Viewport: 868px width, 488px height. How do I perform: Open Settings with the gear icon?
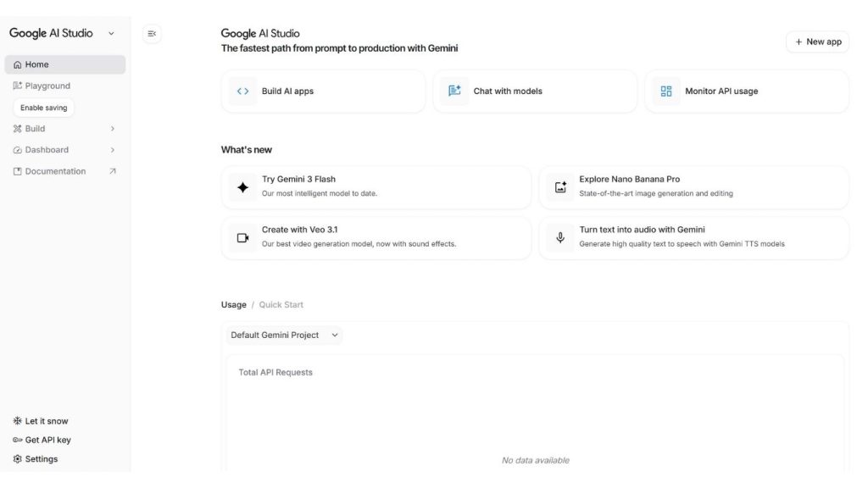(17, 458)
